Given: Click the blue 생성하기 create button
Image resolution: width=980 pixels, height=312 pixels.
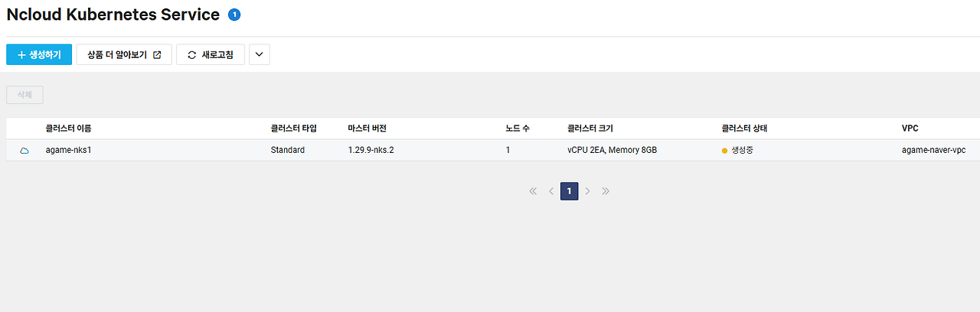Looking at the screenshot, I should pos(39,54).
